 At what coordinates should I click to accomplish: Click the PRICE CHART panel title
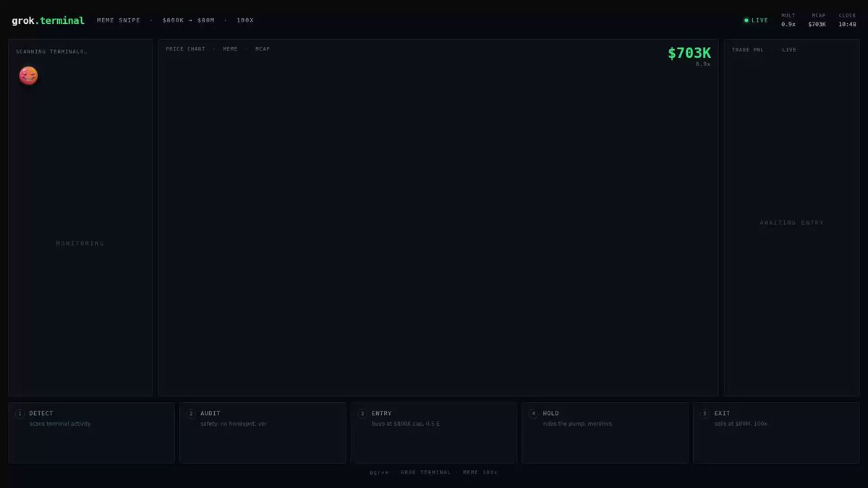[186, 49]
